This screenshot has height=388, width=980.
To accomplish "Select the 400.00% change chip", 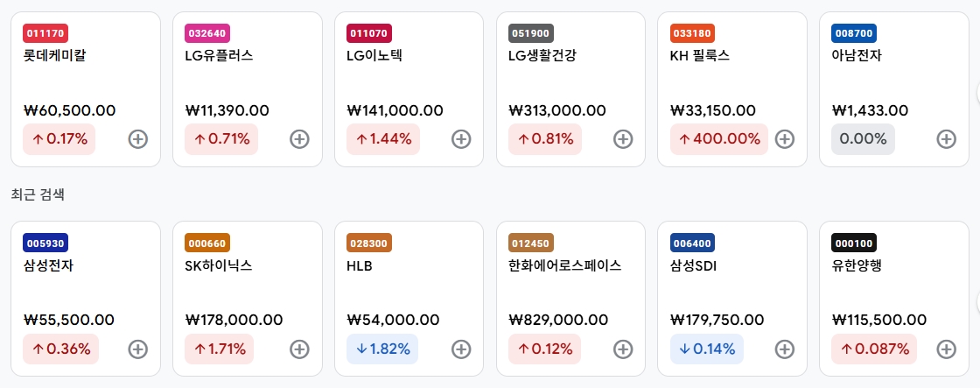I will point(718,139).
